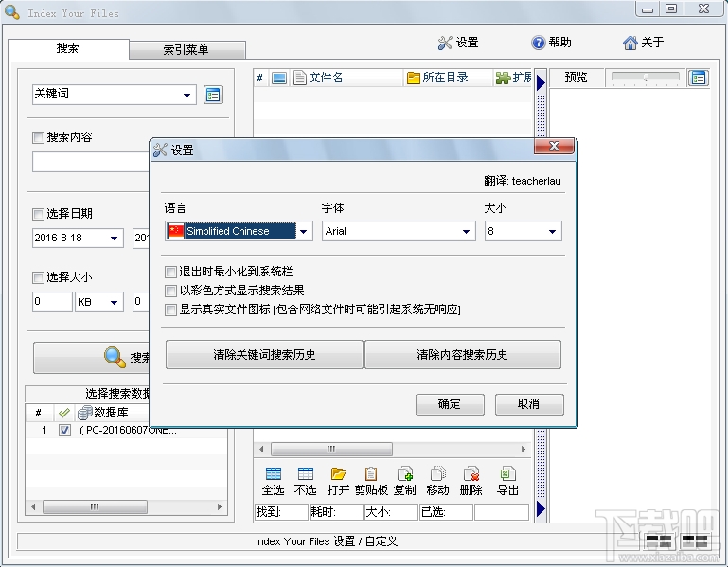This screenshot has width=728, height=567.
Task: Open the 设置 settings toolbar item
Action: pos(458,43)
